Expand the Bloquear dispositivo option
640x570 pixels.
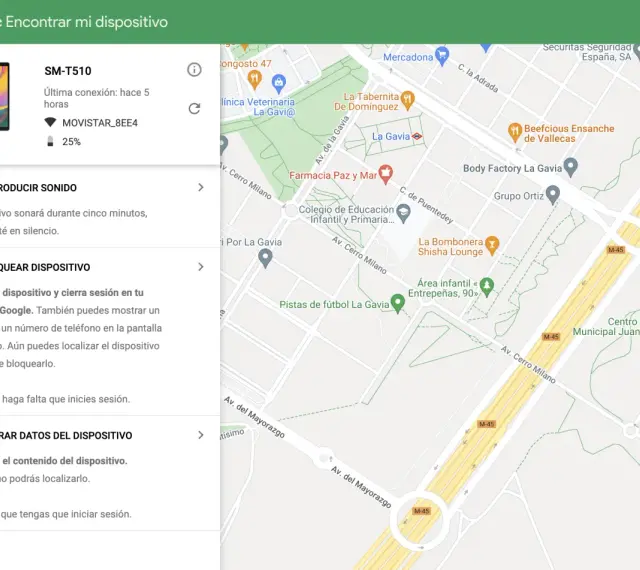click(x=201, y=267)
